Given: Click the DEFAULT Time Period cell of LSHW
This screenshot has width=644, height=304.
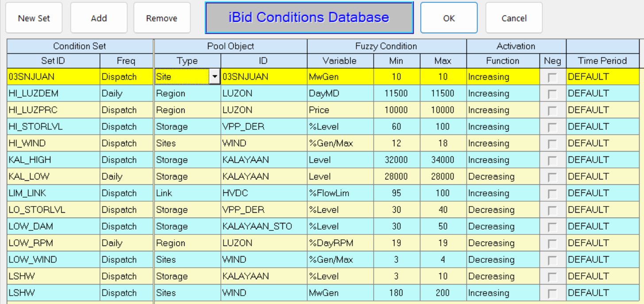Looking at the screenshot, I should pos(603,276).
